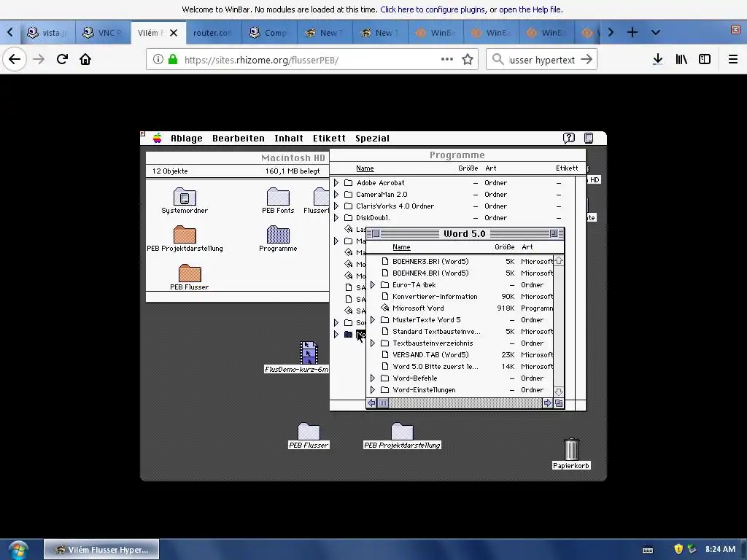The image size is (747, 560).
Task: Click the Word 5.0 horizontal scroll right arrow
Action: coord(547,403)
